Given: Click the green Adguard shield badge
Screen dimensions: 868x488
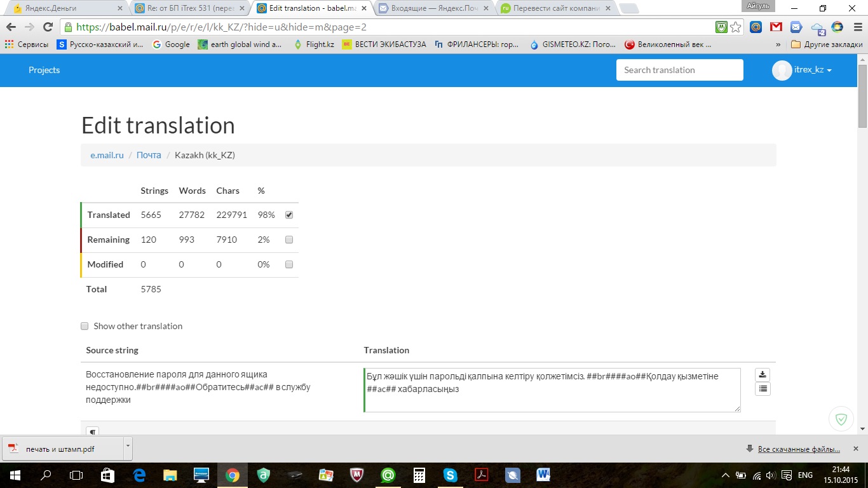Looking at the screenshot, I should pyautogui.click(x=841, y=419).
